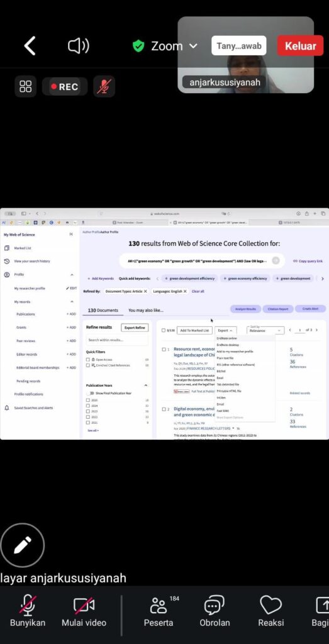Viewport: 329px width, 644px height.
Task: Toggle Bunyikan microphone unmute
Action: pyautogui.click(x=28, y=611)
